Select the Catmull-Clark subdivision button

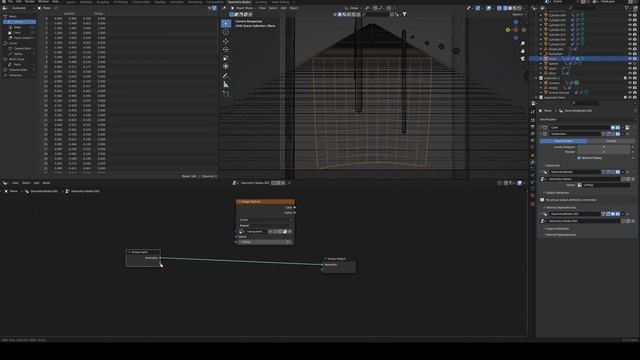tap(563, 141)
